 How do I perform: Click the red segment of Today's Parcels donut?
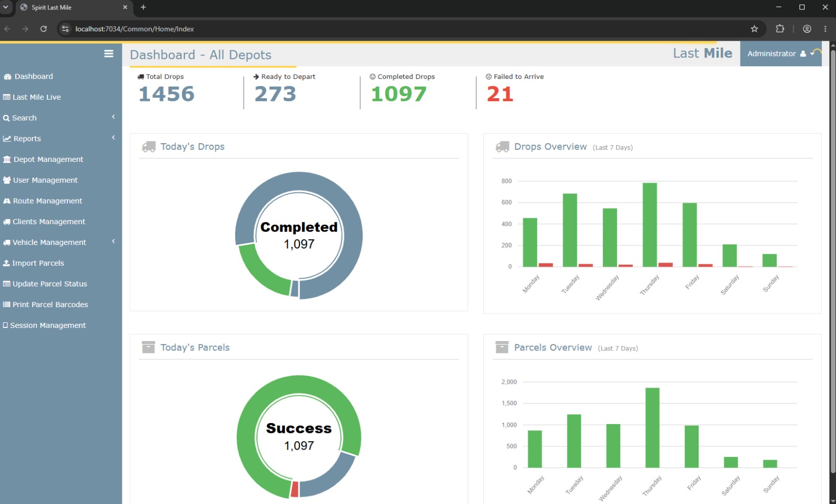[x=295, y=489]
